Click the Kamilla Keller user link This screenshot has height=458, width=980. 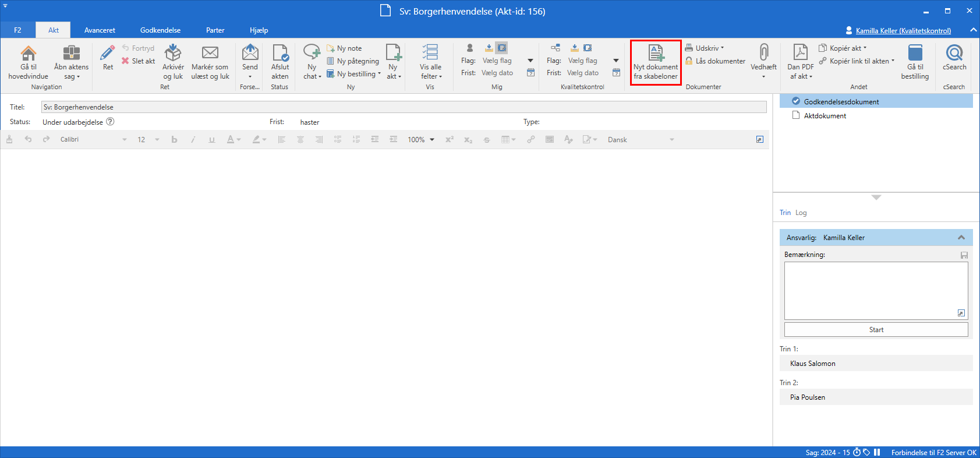[x=903, y=31]
